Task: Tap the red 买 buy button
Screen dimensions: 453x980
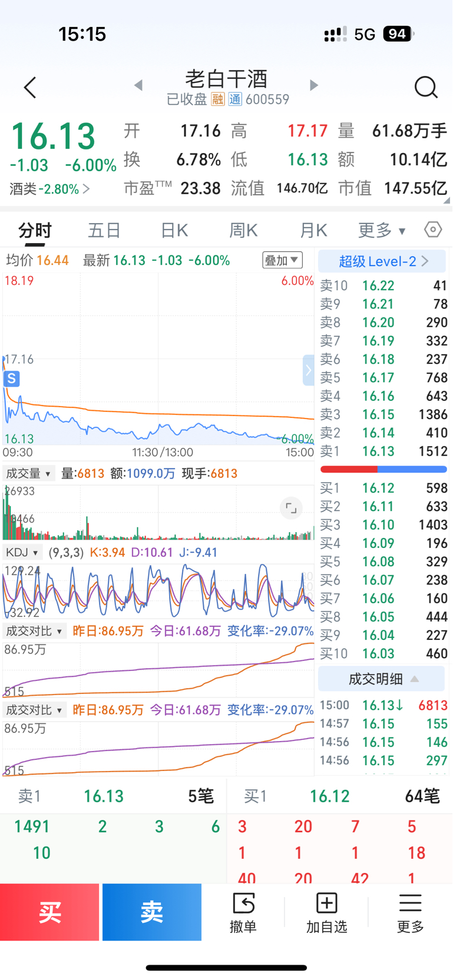Action: (x=49, y=912)
